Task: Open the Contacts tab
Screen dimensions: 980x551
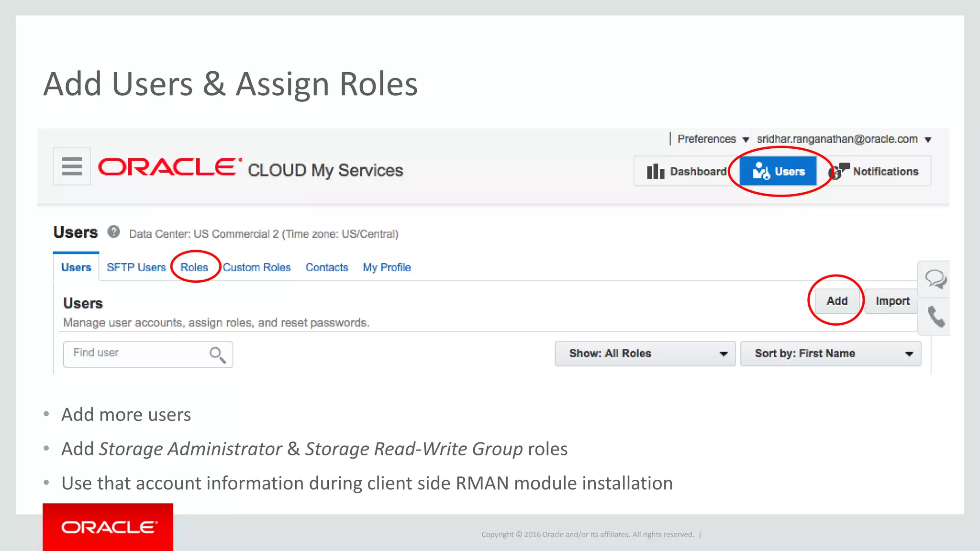Action: tap(327, 267)
